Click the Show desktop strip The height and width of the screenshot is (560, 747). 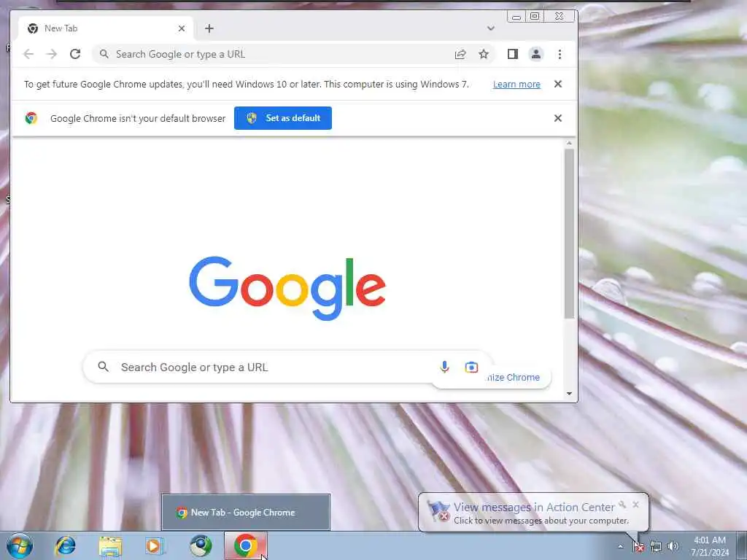742,546
